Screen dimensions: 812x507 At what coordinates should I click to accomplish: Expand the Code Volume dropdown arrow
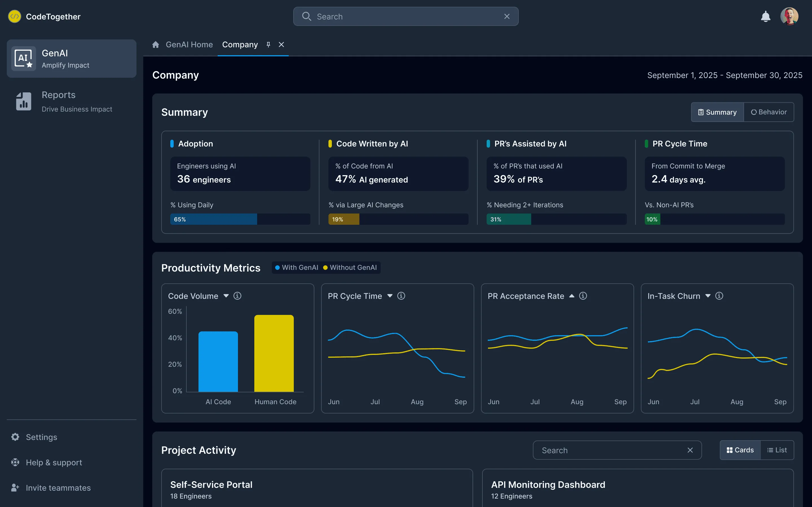[226, 296]
